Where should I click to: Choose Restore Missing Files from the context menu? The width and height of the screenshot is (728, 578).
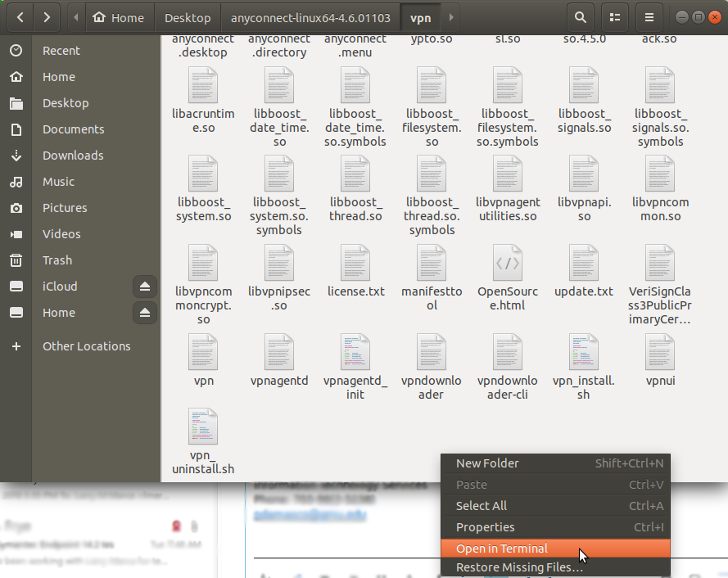555,567
